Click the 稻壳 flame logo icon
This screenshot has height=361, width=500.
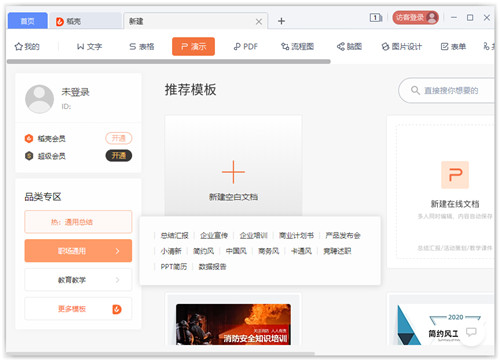60,22
